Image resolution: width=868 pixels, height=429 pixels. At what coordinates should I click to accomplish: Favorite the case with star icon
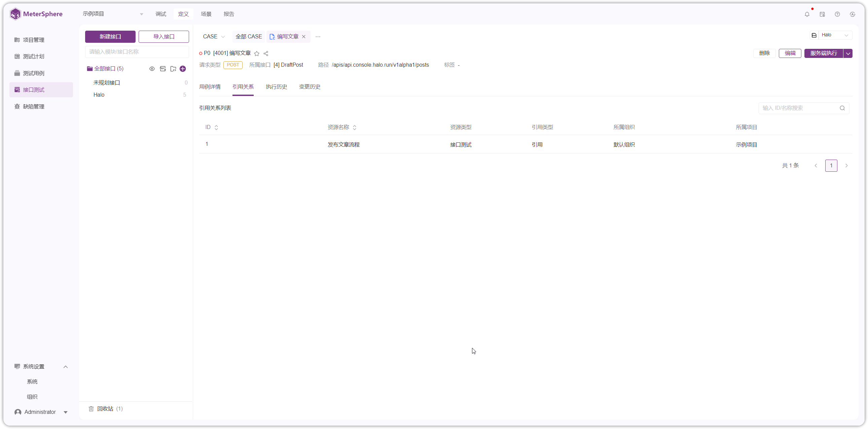tap(257, 53)
